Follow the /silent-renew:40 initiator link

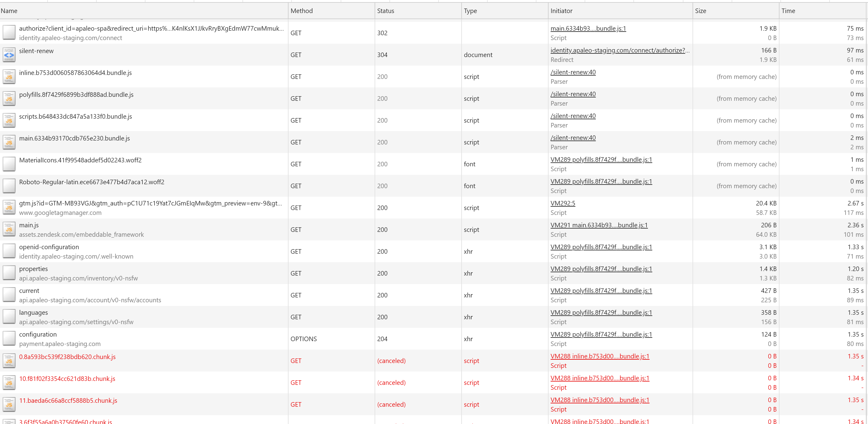click(x=573, y=72)
